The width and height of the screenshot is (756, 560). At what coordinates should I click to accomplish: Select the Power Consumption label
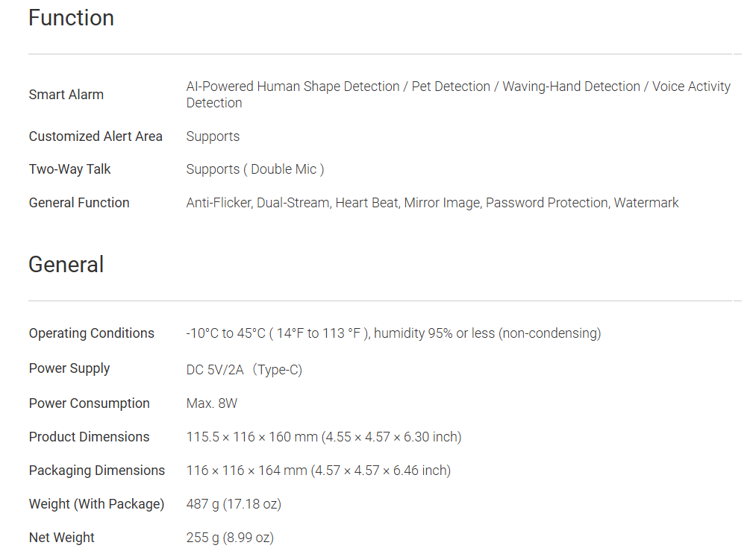[x=89, y=403]
